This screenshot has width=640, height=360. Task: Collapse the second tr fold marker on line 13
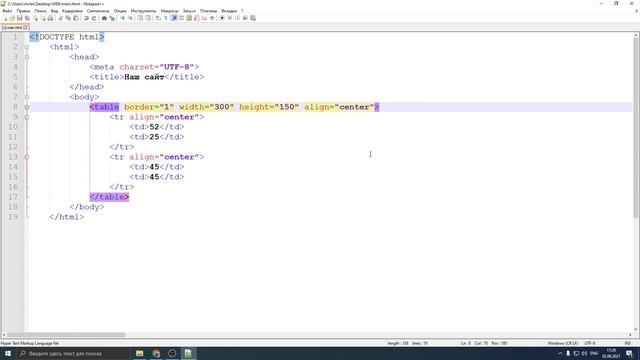tap(27, 157)
